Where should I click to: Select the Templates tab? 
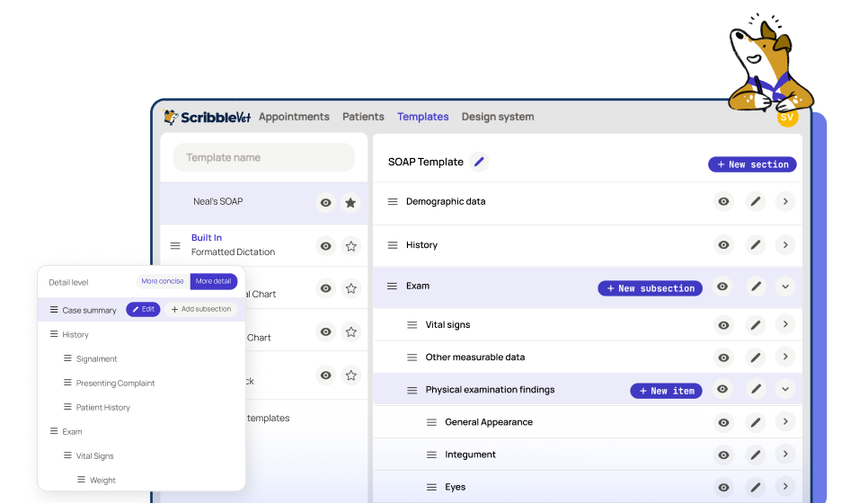pyautogui.click(x=423, y=117)
